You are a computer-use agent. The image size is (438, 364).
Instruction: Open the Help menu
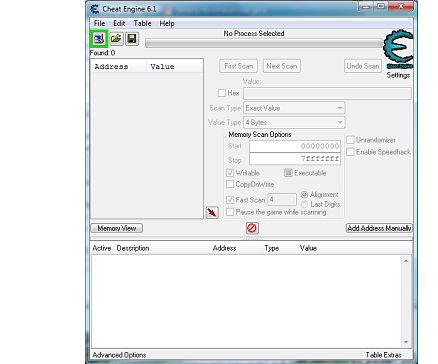(x=167, y=23)
